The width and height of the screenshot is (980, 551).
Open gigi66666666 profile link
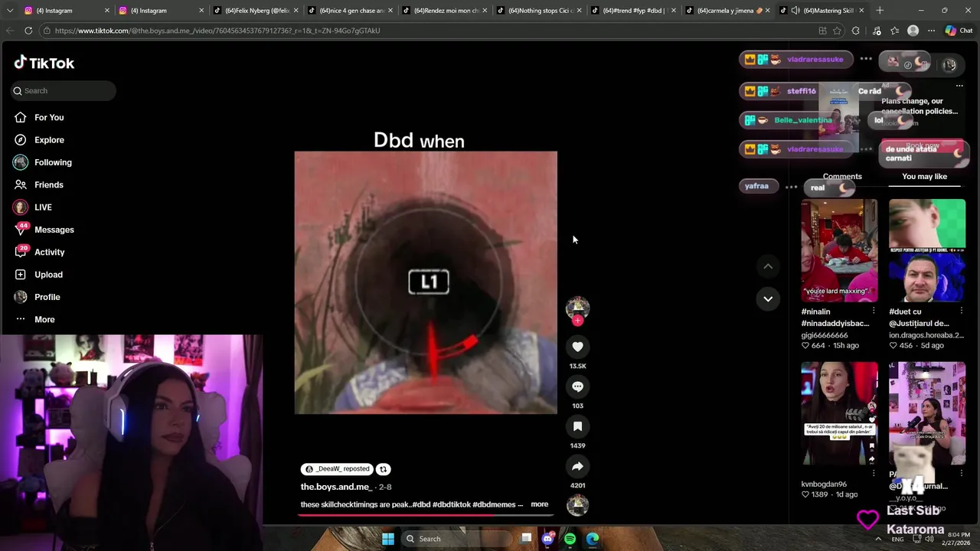[x=825, y=335]
